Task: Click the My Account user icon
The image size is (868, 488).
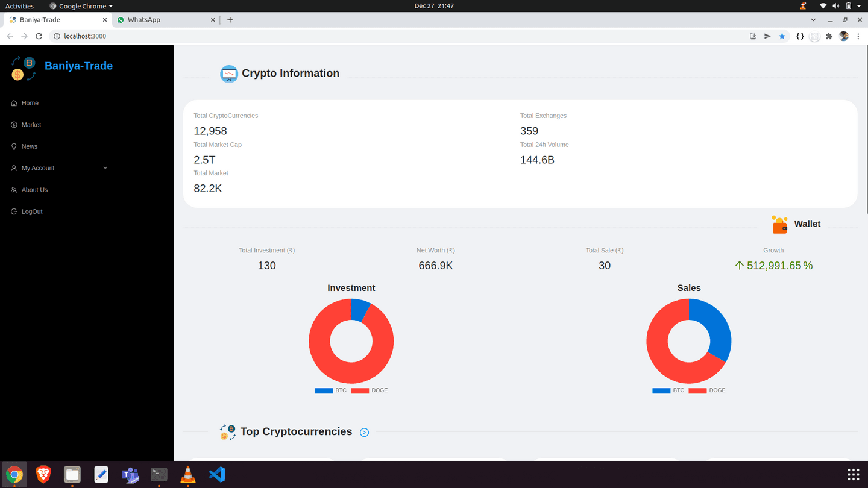Action: (x=14, y=168)
